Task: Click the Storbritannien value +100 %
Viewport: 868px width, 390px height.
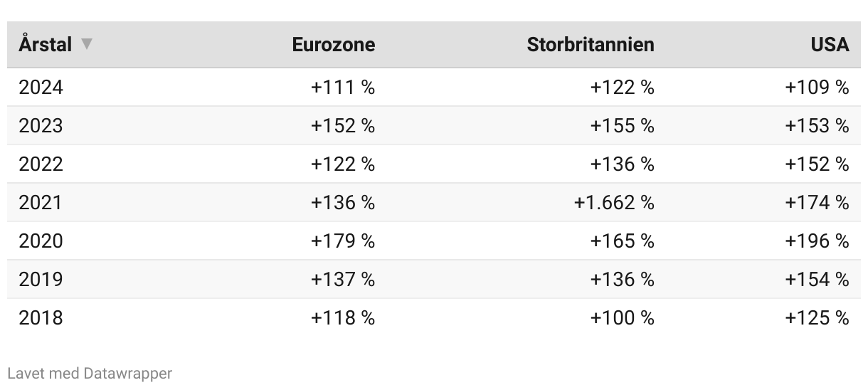Action: point(622,318)
